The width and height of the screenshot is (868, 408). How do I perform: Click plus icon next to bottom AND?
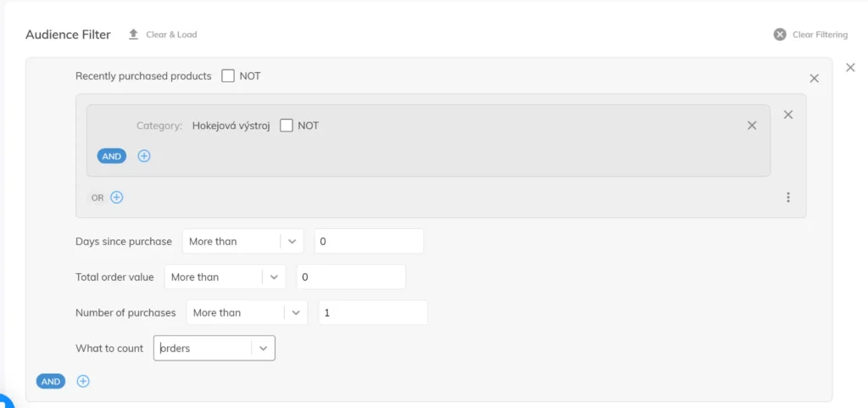[x=83, y=382]
